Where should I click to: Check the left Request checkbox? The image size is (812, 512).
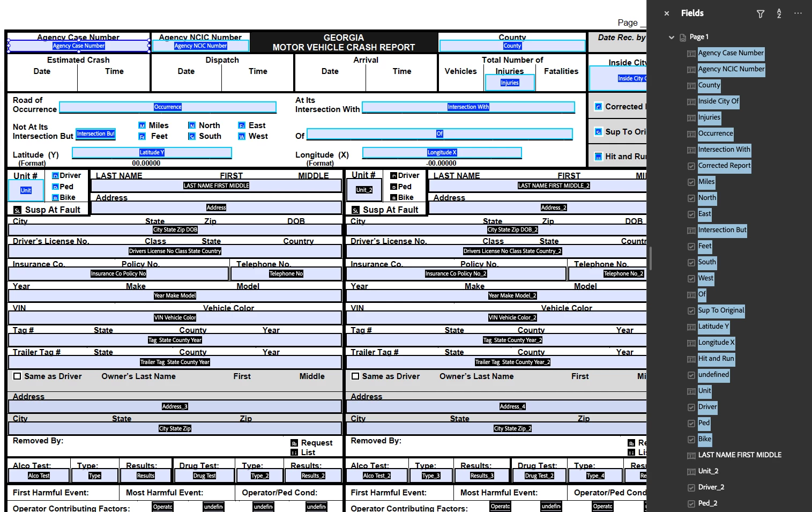294,443
